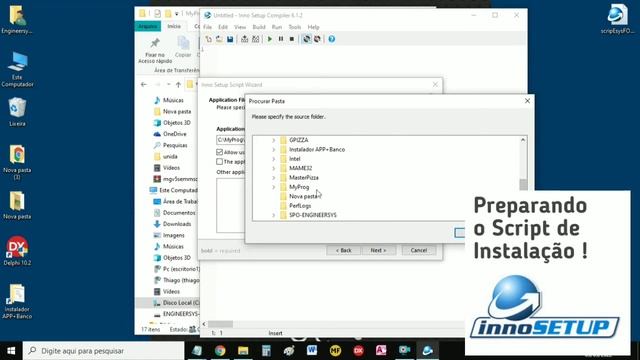Open the Arquivo tab in File Explorer
This screenshot has height=360, width=640.
(x=147, y=26)
